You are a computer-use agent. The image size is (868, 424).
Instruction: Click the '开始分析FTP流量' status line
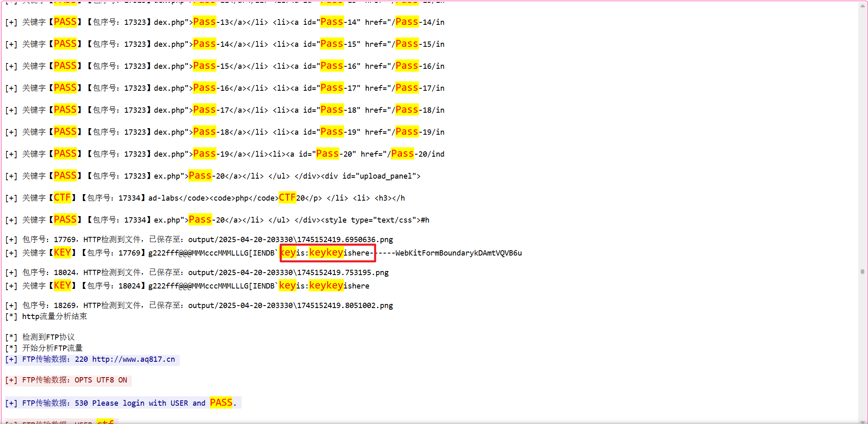pyautogui.click(x=52, y=348)
